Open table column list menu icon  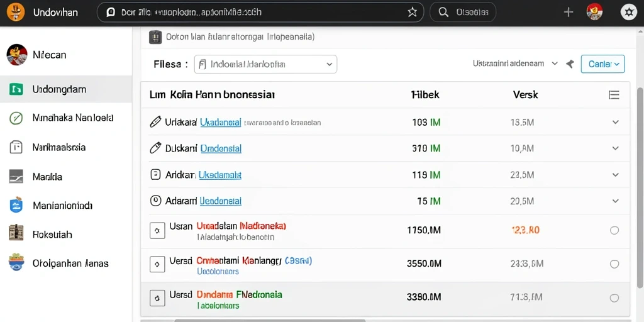pos(614,95)
